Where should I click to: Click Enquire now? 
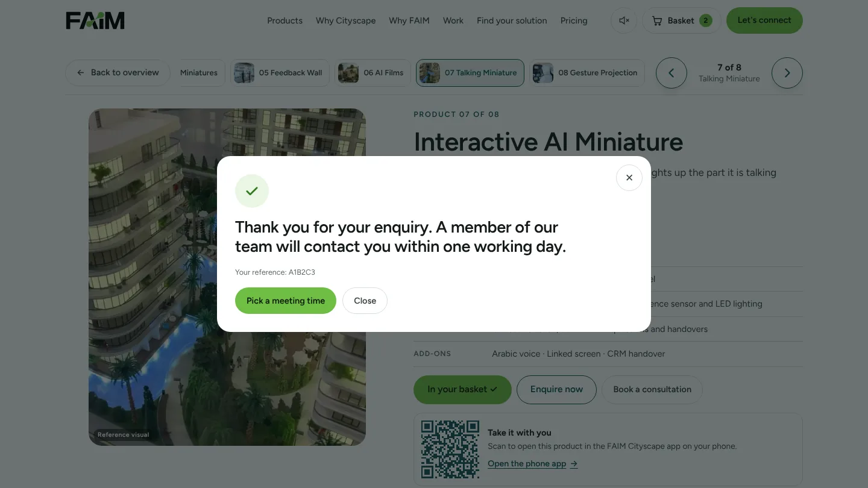[x=556, y=389]
